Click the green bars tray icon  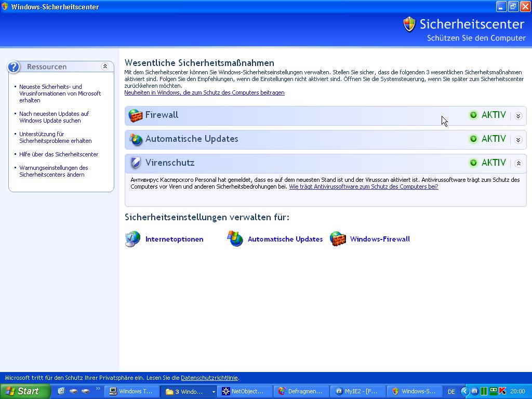(484, 391)
